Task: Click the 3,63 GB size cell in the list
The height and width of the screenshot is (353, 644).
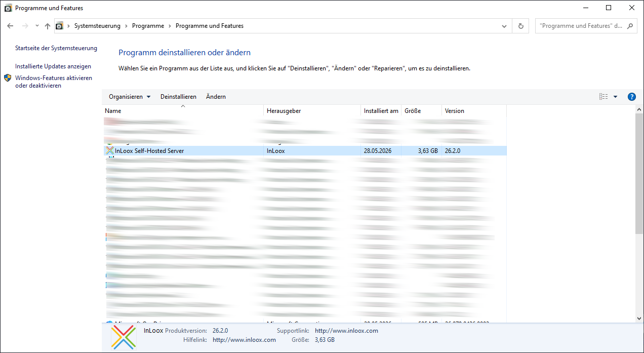Action: [x=428, y=151]
